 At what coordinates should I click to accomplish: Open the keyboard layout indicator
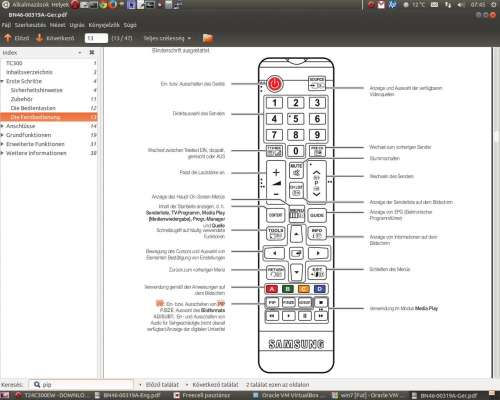coord(434,5)
